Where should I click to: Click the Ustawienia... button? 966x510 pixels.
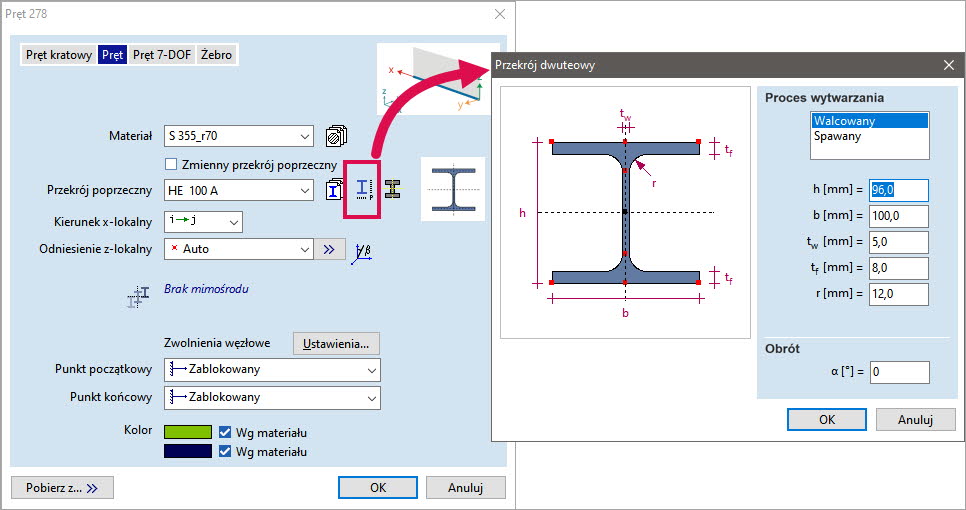336,343
